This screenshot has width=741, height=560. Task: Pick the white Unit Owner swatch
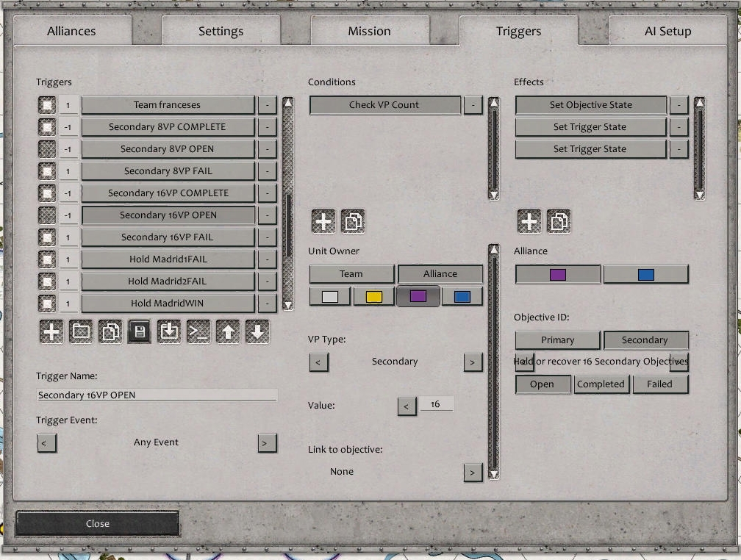[330, 297]
